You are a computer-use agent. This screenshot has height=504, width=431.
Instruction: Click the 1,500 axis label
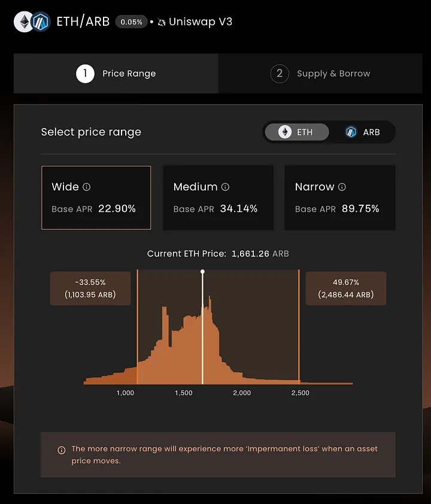184,393
